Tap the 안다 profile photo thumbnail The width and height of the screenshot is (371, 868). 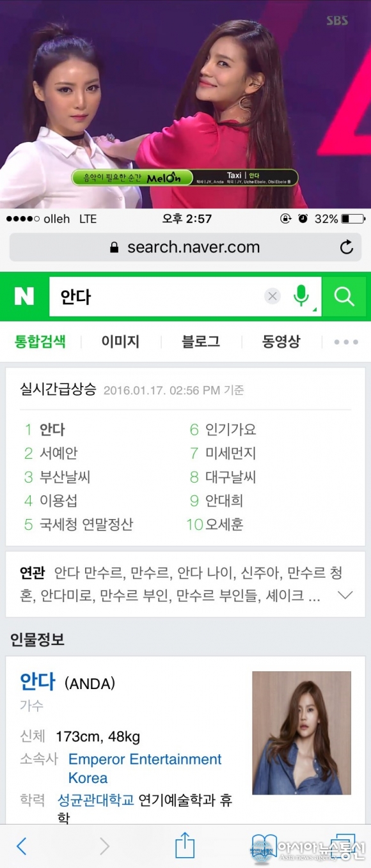pyautogui.click(x=302, y=732)
